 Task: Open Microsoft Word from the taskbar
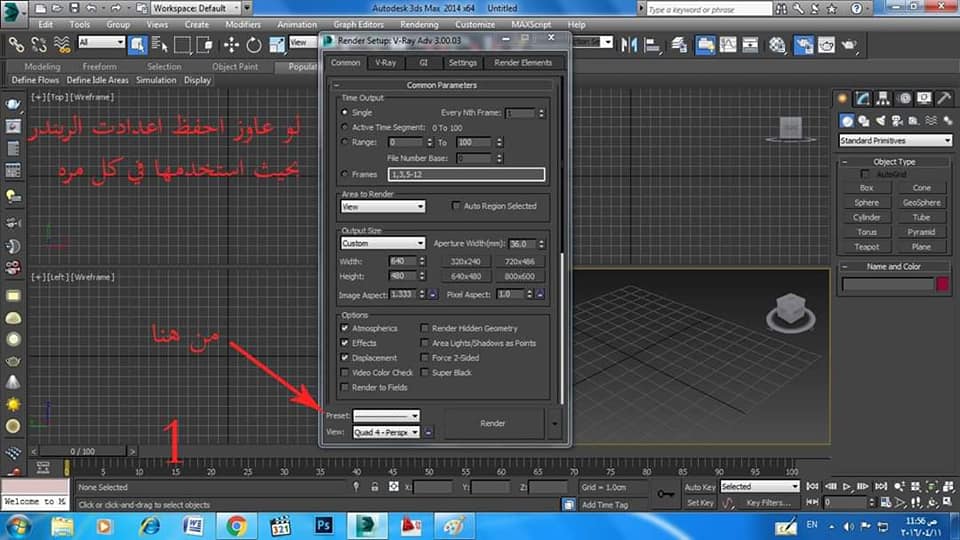(192, 525)
